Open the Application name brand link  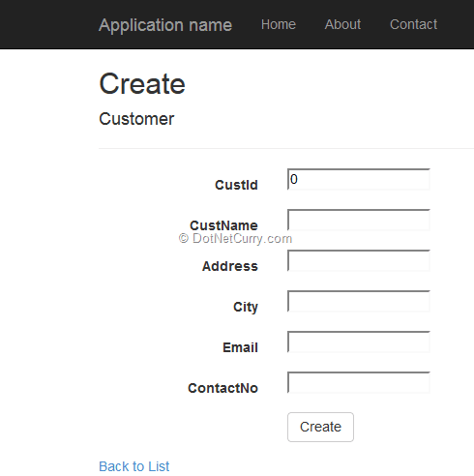tap(165, 25)
